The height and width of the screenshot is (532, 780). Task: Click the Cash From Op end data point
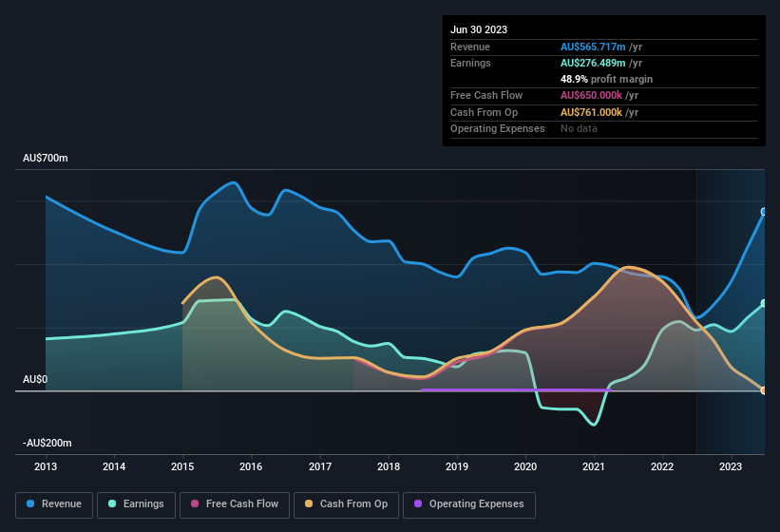[764, 390]
